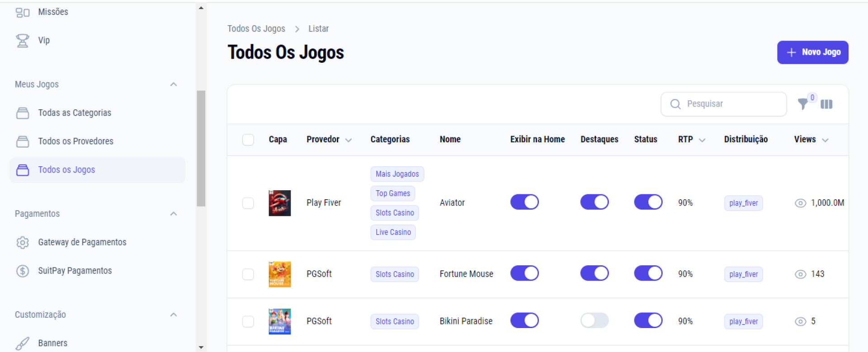Open the table filter funnel icon
This screenshot has width=868, height=352.
click(803, 104)
